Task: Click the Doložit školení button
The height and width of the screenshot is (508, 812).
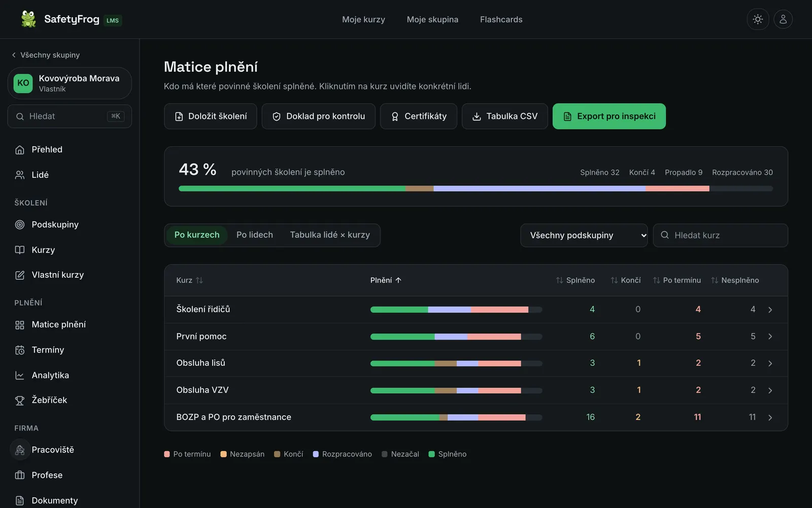Action: [x=211, y=116]
